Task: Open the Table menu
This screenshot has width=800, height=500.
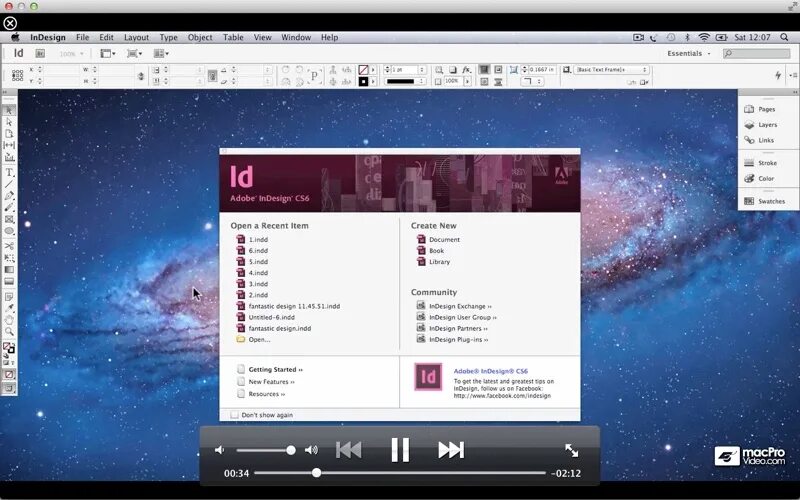Action: click(233, 37)
